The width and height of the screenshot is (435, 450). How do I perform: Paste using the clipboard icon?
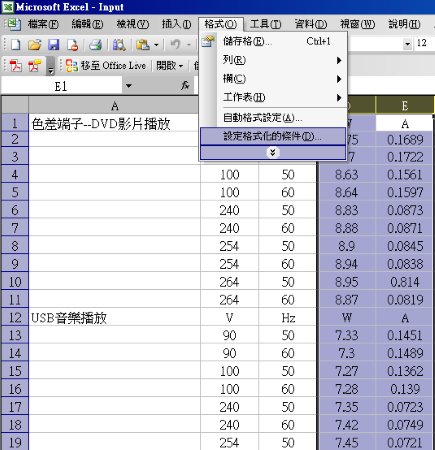point(143,45)
